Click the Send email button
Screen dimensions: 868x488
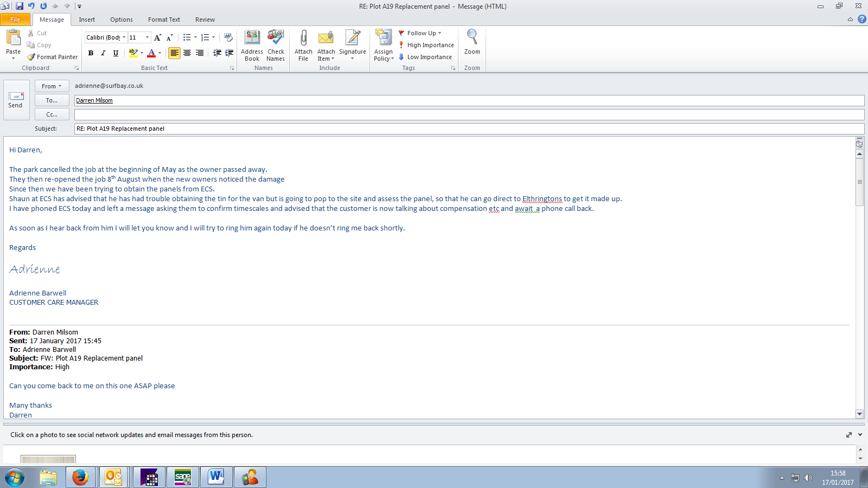click(16, 100)
